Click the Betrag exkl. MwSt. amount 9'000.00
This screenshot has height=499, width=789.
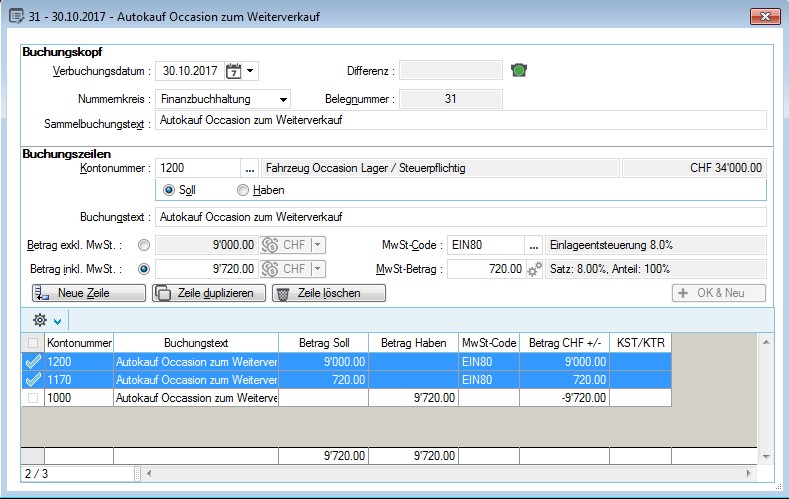click(207, 245)
